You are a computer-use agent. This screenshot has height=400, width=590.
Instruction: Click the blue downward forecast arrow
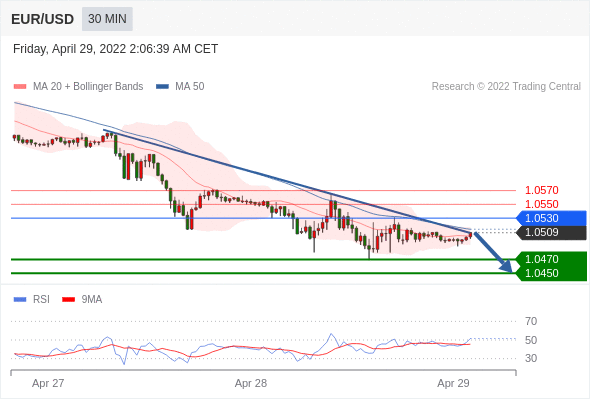point(494,252)
